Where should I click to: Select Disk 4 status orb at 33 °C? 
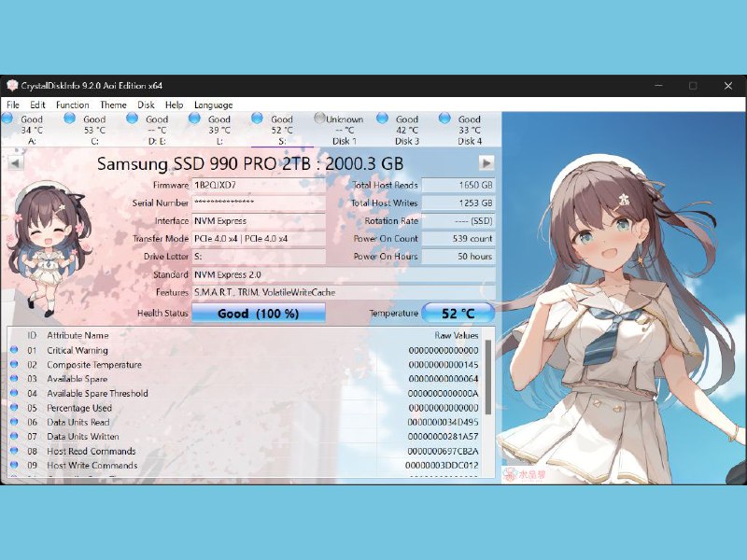point(444,119)
